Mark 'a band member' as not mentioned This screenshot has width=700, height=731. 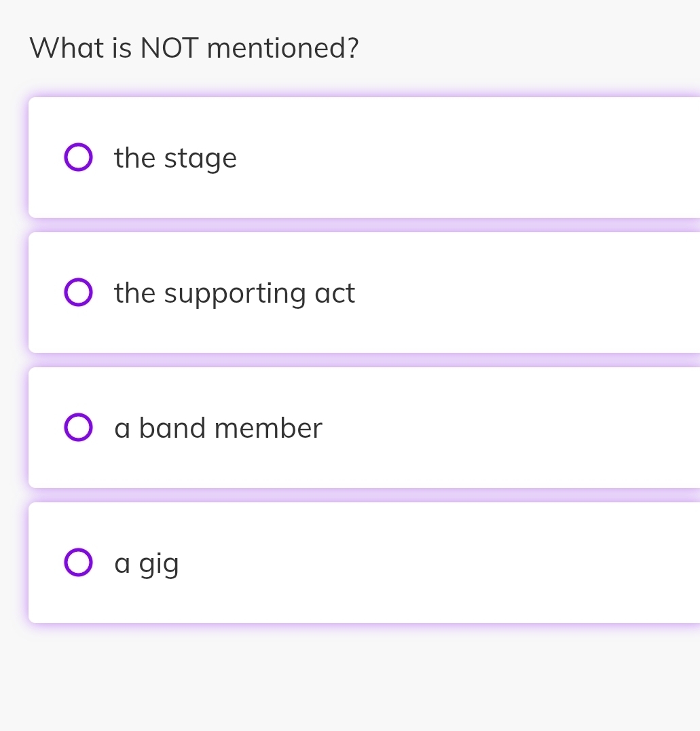pos(78,428)
